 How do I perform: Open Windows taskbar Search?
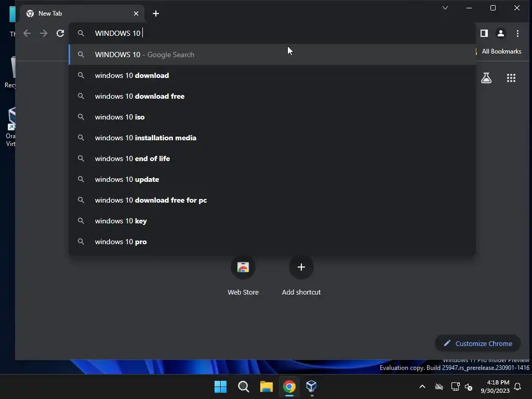tap(243, 387)
